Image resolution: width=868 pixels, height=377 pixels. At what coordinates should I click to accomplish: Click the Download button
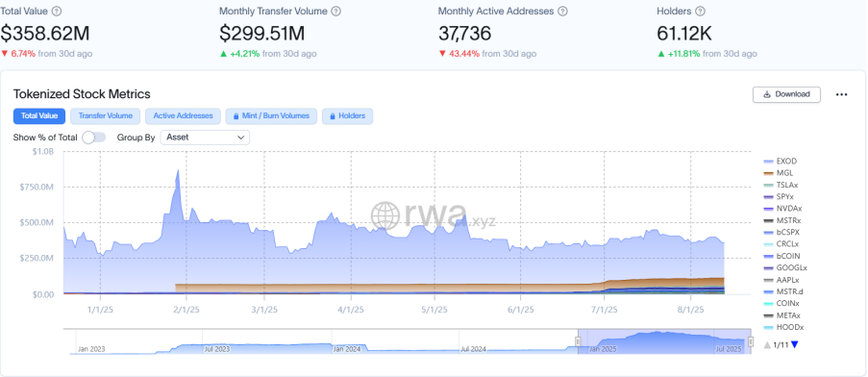[x=786, y=94]
